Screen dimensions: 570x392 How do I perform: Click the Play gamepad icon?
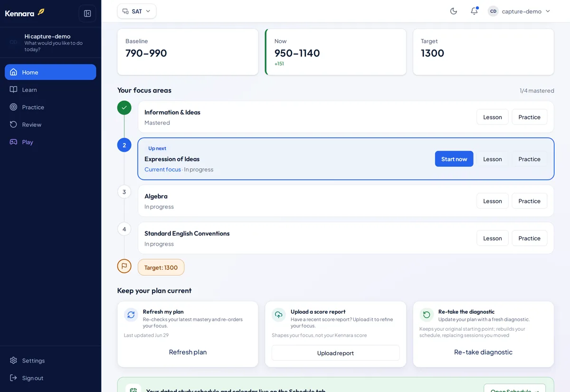pyautogui.click(x=13, y=142)
